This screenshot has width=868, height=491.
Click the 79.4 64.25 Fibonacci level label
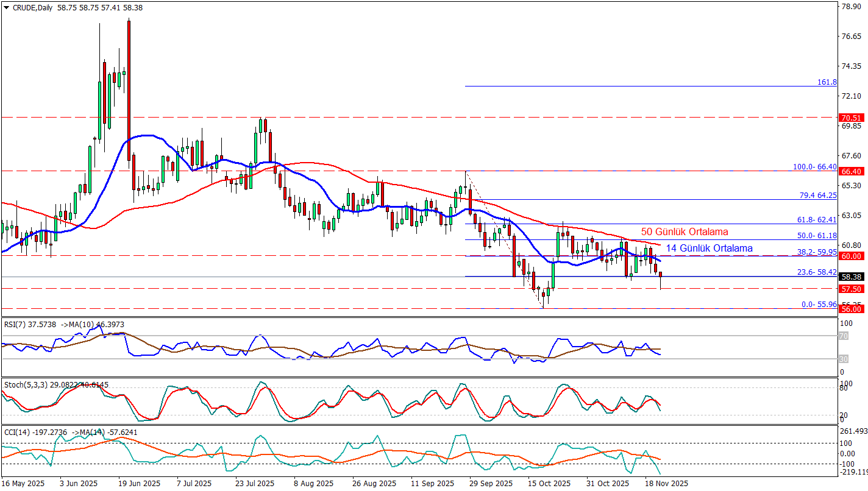tap(817, 196)
